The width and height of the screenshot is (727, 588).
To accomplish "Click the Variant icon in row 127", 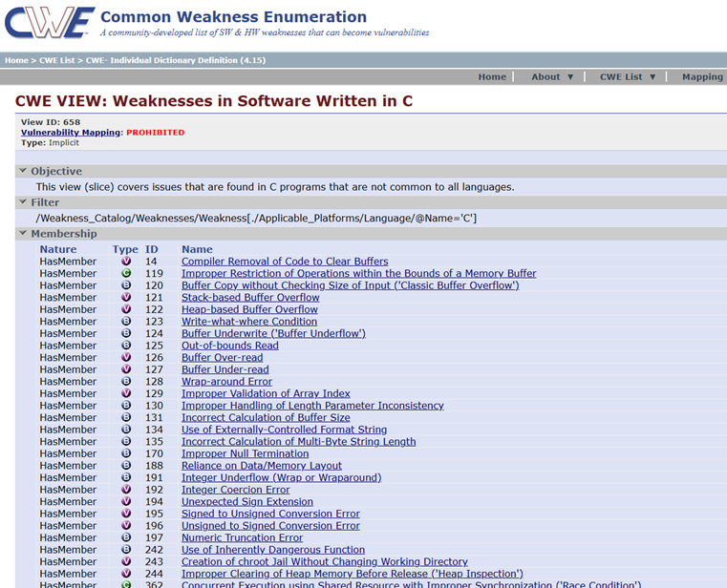I will (126, 369).
